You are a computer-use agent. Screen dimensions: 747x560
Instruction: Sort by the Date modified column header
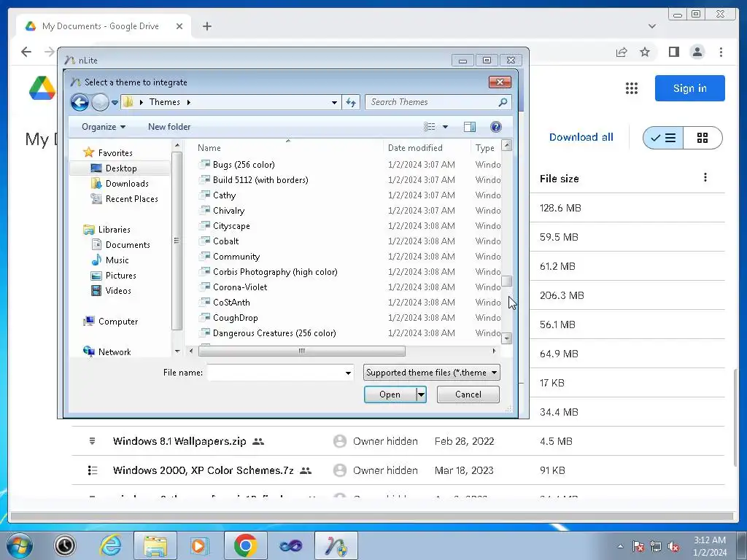(415, 147)
